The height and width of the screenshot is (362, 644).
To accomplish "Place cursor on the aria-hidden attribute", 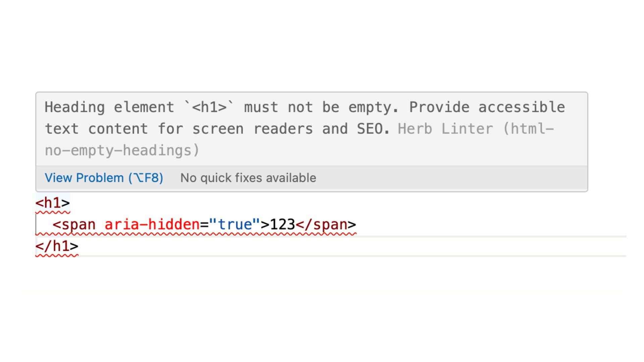I will (x=152, y=225).
